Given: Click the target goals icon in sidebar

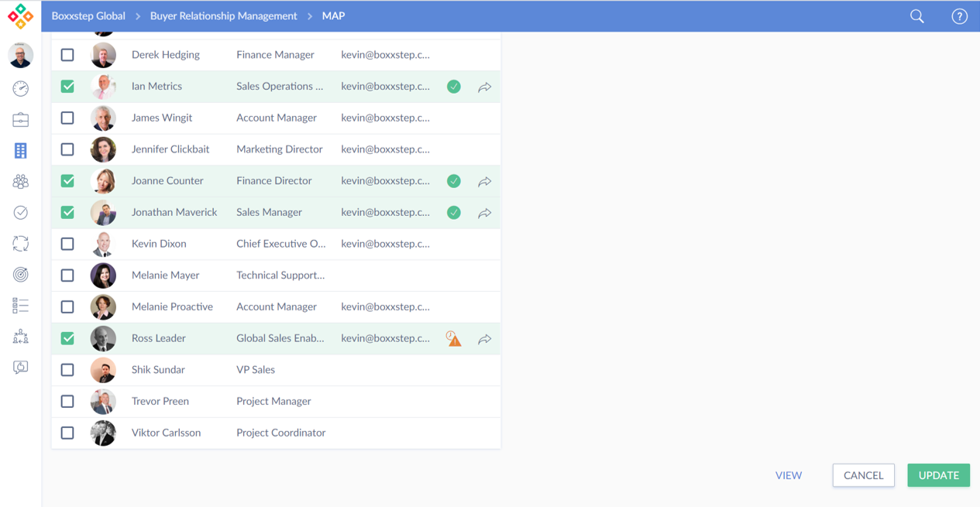Looking at the screenshot, I should point(21,275).
